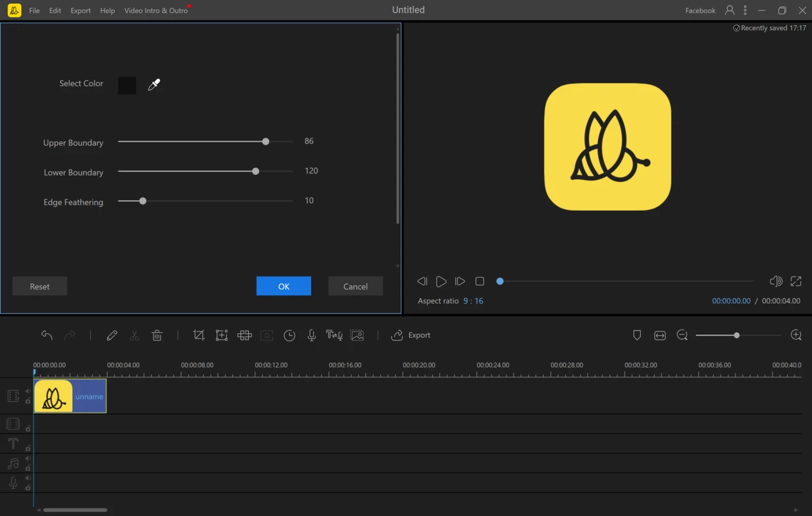Lock the music track

28,468
